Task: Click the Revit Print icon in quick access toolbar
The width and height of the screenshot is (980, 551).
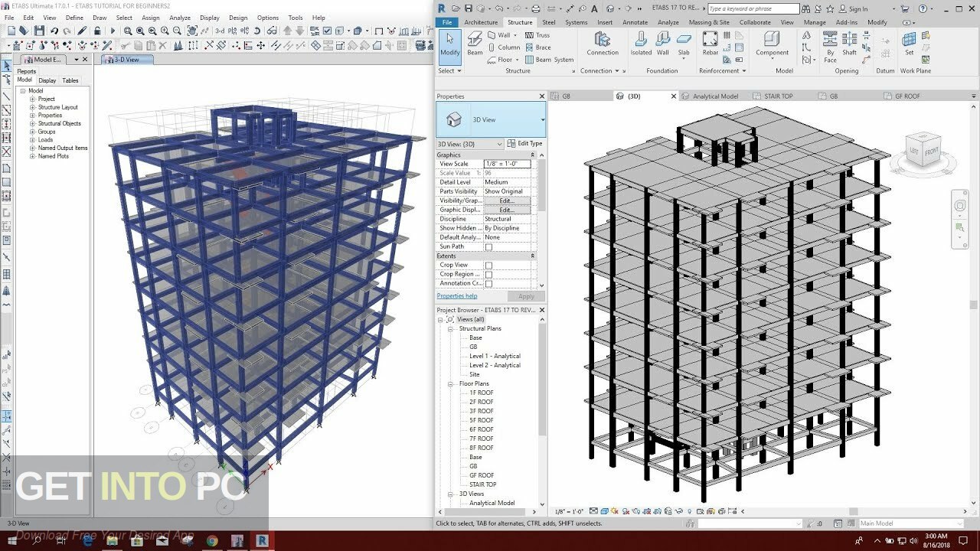Action: pyautogui.click(x=535, y=9)
